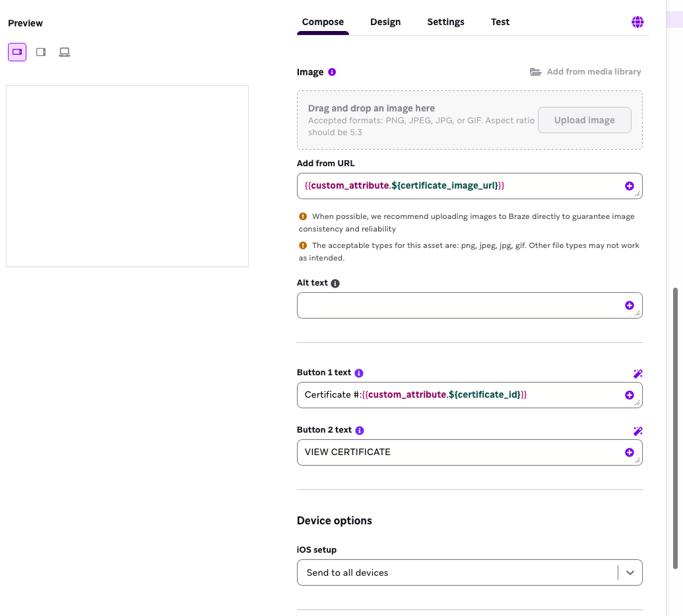Switch to the Design tab

click(x=385, y=22)
